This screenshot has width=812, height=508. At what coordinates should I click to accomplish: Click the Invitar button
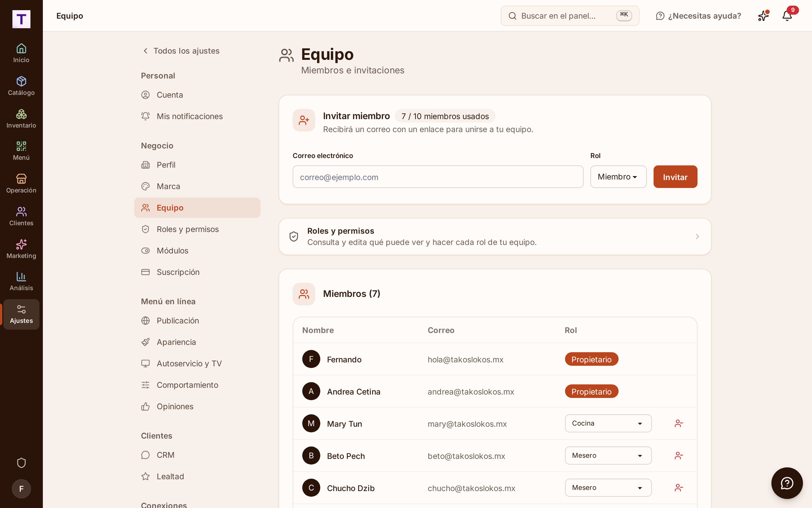[x=675, y=177]
